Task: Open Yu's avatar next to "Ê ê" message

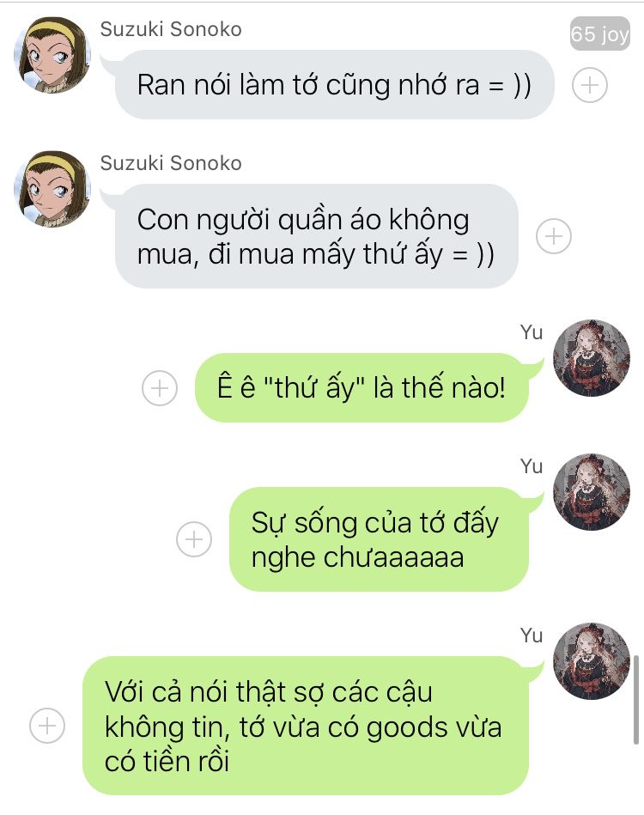Action: click(x=592, y=358)
